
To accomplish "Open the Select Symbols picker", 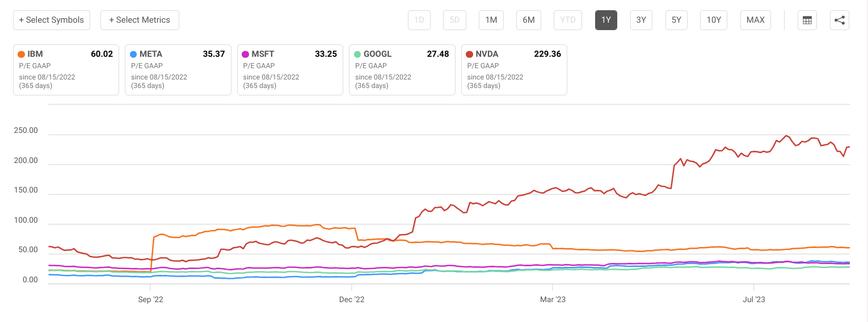I will 52,20.
